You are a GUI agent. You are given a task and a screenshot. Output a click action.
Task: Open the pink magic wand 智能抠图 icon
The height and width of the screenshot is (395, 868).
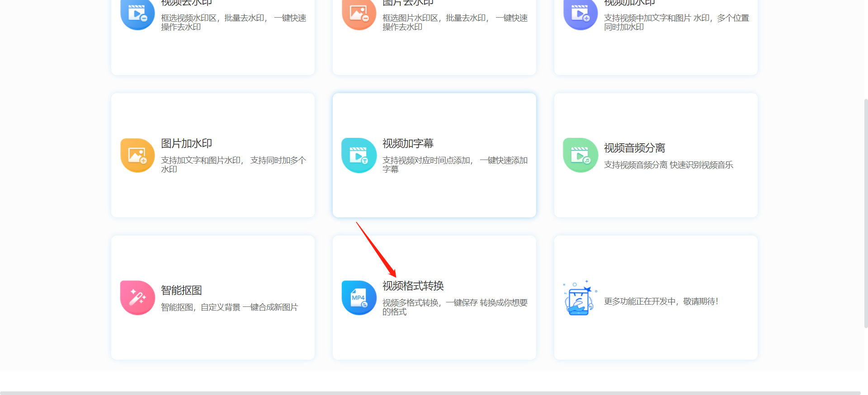coord(137,298)
